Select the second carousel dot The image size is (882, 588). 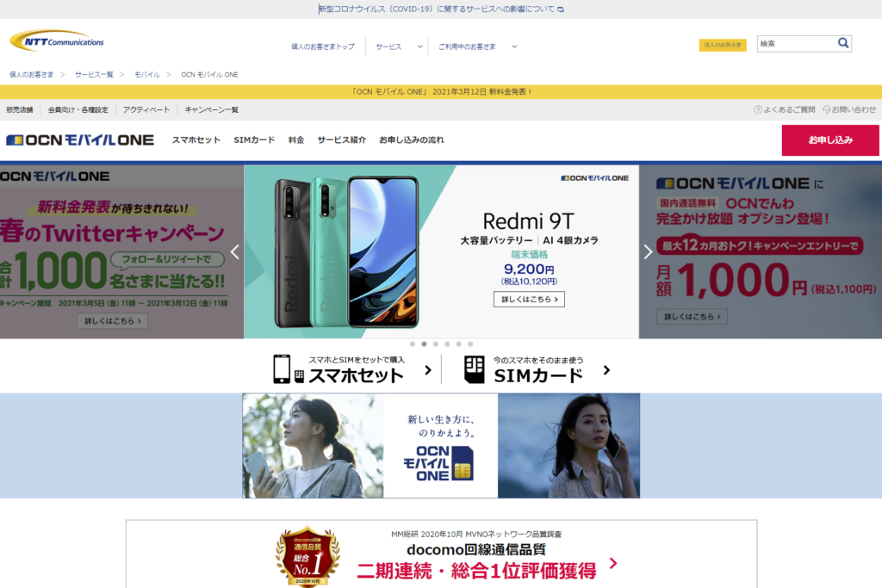pos(424,344)
